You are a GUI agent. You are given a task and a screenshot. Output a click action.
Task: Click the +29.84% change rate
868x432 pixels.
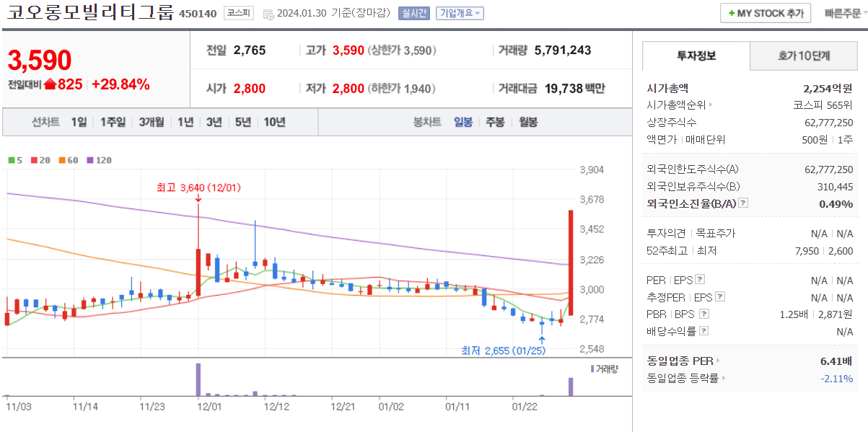point(120,84)
